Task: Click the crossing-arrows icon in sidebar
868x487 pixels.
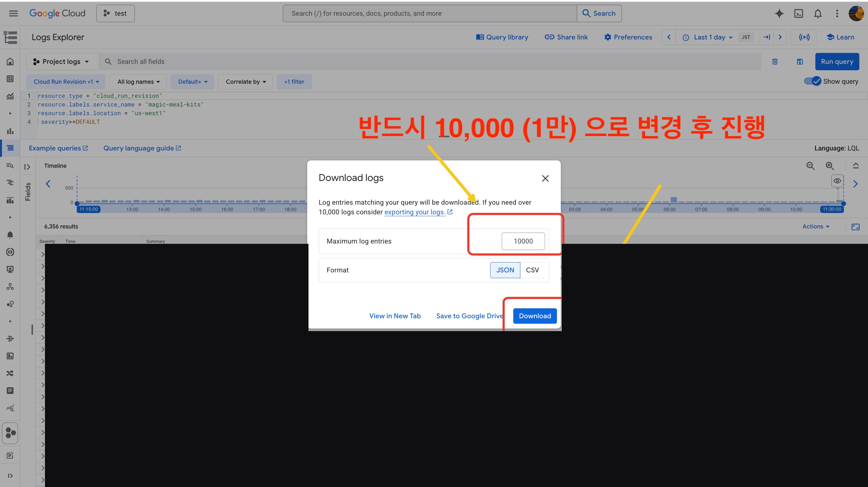Action: [x=10, y=373]
